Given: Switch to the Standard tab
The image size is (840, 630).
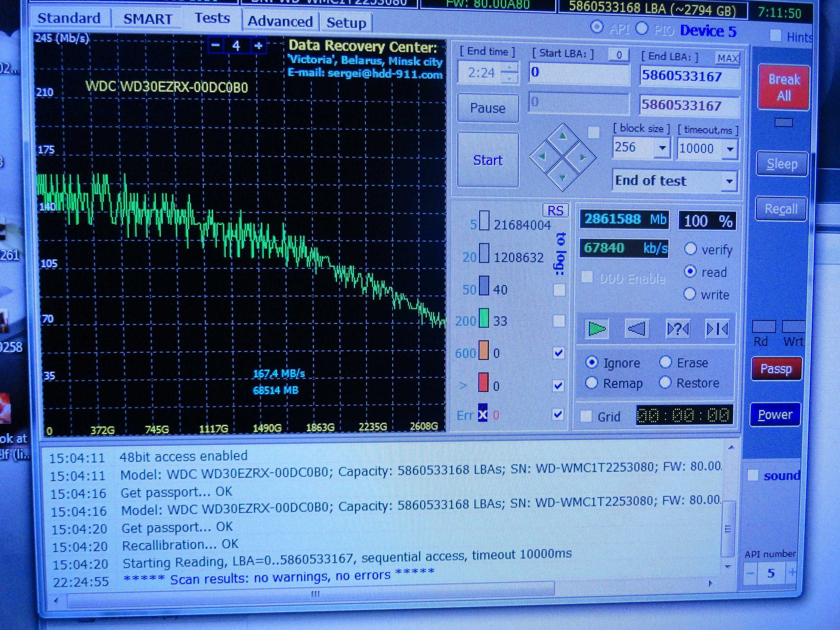Looking at the screenshot, I should pos(69,18).
